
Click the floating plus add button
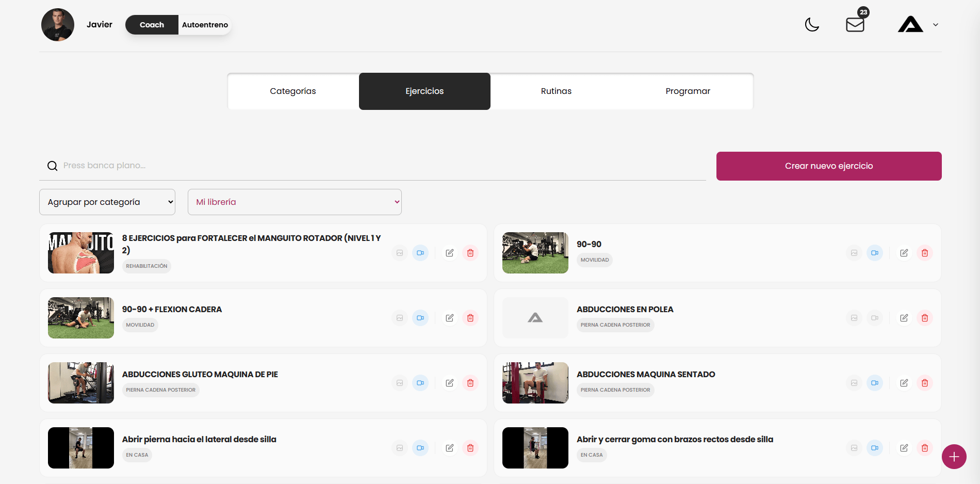[x=954, y=457]
